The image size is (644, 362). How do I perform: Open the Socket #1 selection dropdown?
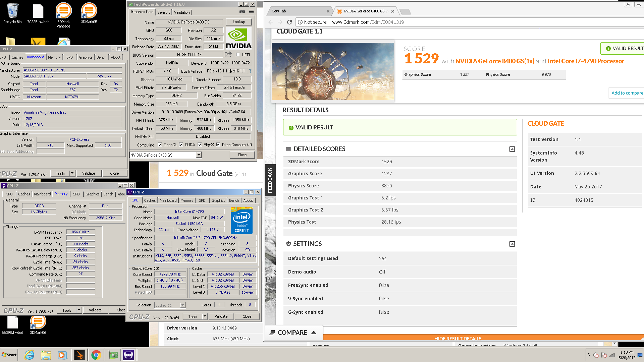coord(182,305)
